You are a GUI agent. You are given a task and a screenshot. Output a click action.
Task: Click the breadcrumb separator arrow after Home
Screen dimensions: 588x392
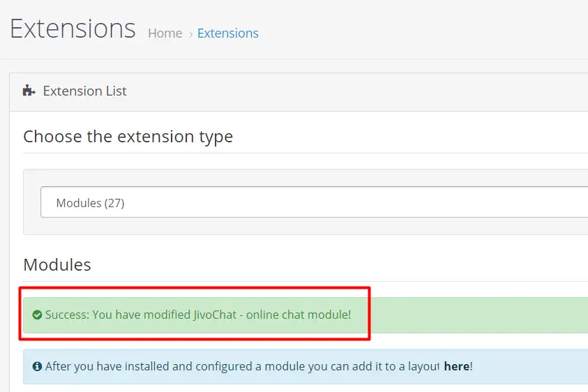(190, 33)
